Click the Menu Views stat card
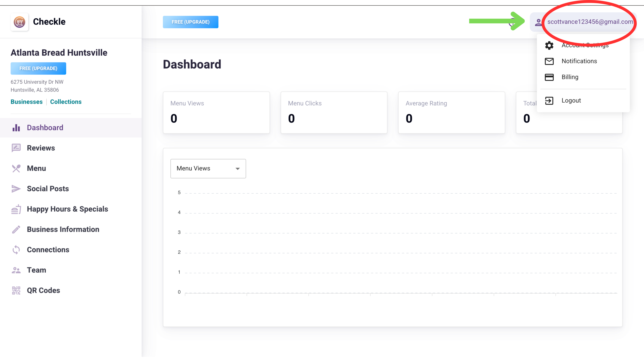The image size is (644, 362). click(x=216, y=113)
